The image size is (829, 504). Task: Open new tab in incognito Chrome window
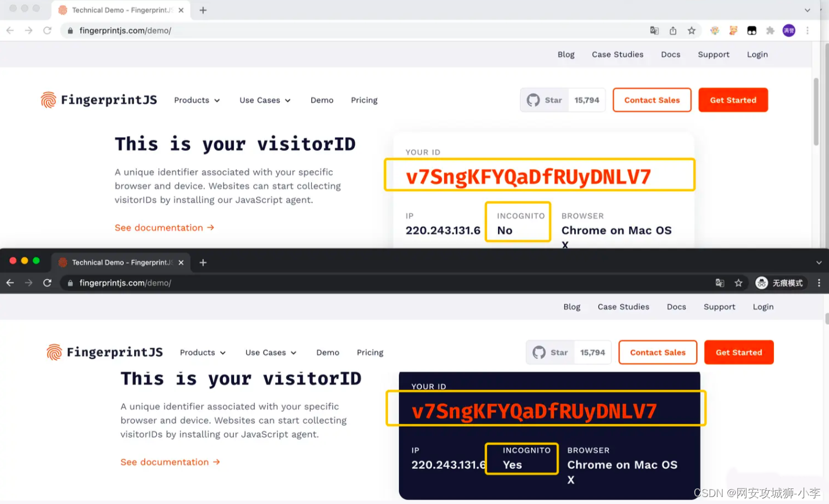click(203, 263)
